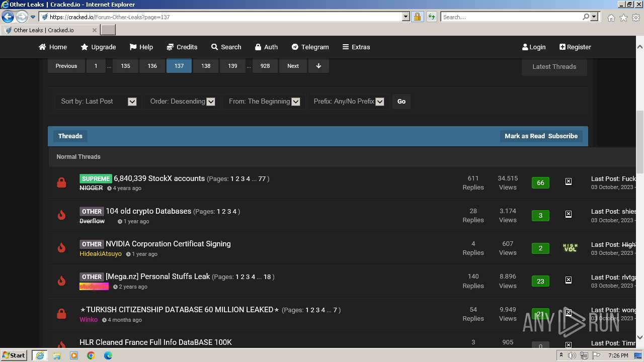Go to page 135
Screen dimensions: 644x362
click(x=125, y=66)
